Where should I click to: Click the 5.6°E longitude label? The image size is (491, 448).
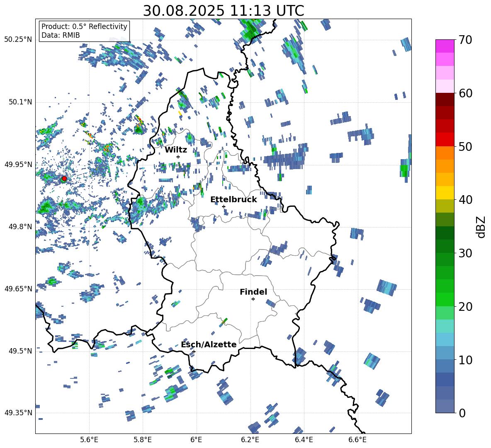click(x=89, y=440)
